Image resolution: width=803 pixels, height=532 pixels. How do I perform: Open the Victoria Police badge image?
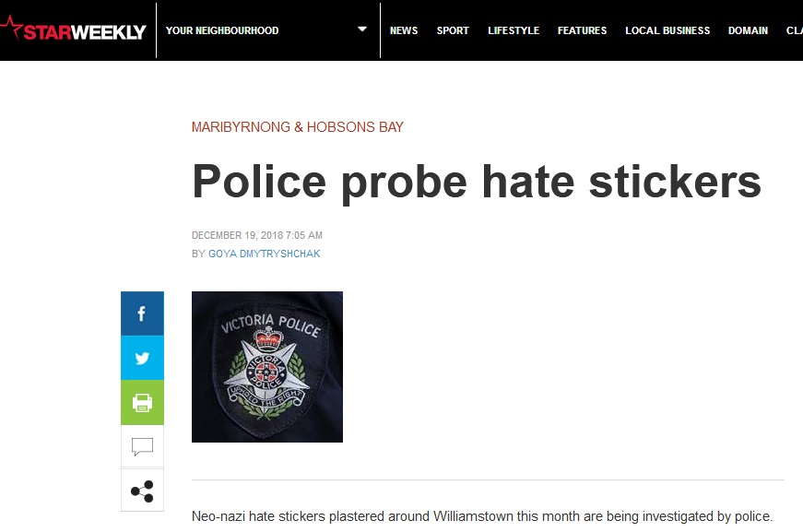pos(267,367)
